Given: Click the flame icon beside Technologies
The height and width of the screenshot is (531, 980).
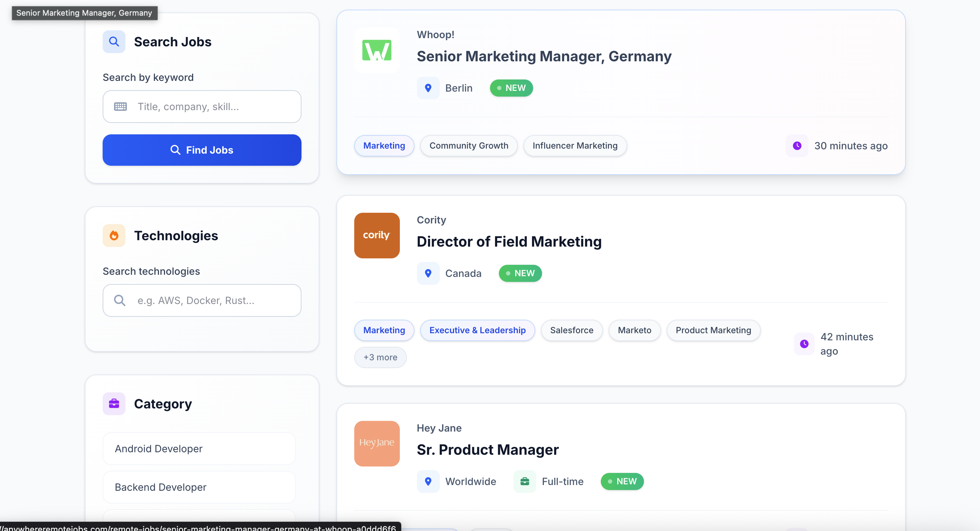Looking at the screenshot, I should click(114, 236).
